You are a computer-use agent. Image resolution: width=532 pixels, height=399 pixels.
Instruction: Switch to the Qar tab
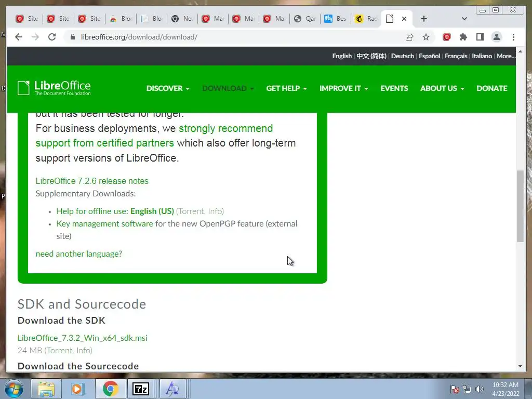click(304, 19)
